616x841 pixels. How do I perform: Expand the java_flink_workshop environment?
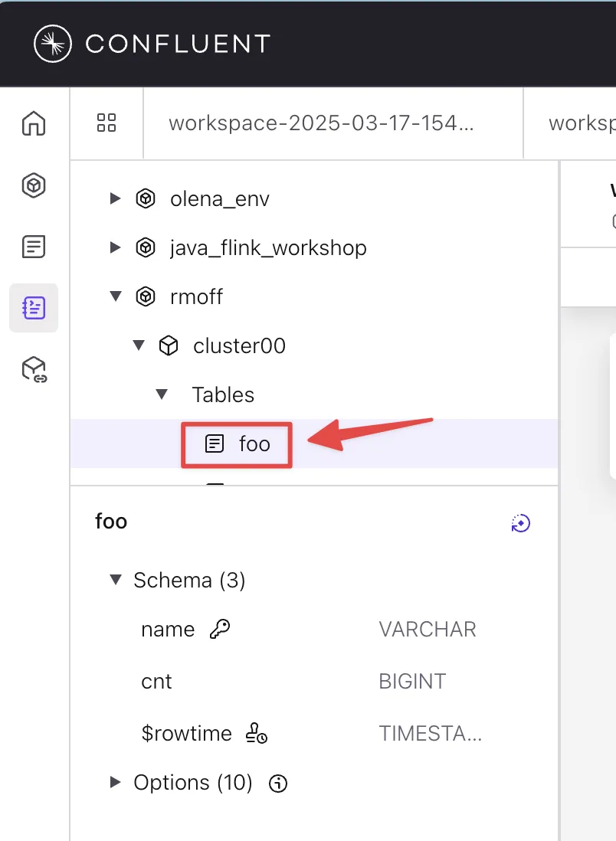click(x=116, y=248)
